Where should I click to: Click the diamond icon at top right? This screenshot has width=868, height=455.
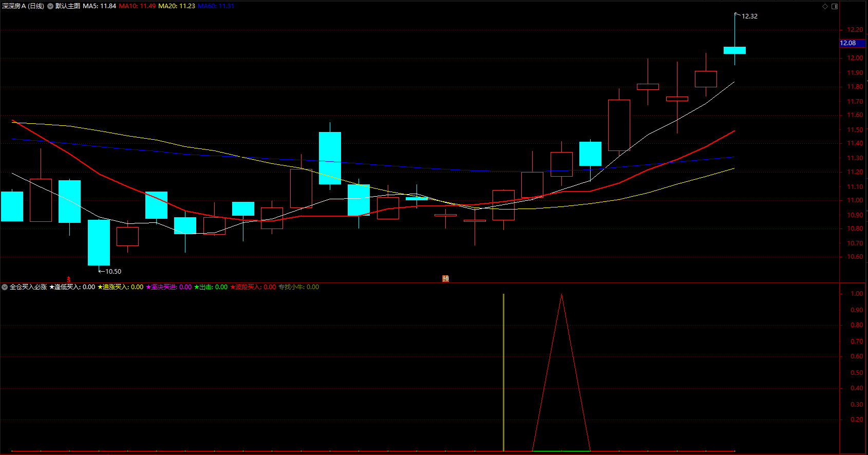tap(825, 6)
